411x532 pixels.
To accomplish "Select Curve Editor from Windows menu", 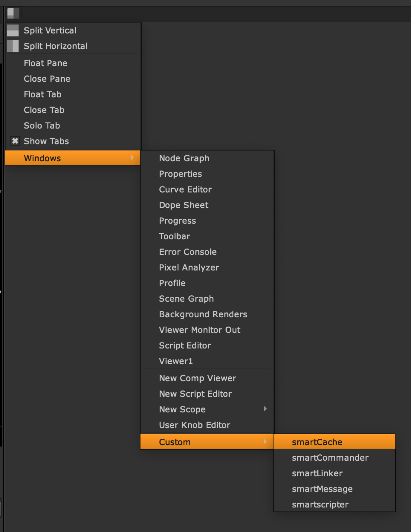I will (x=185, y=189).
